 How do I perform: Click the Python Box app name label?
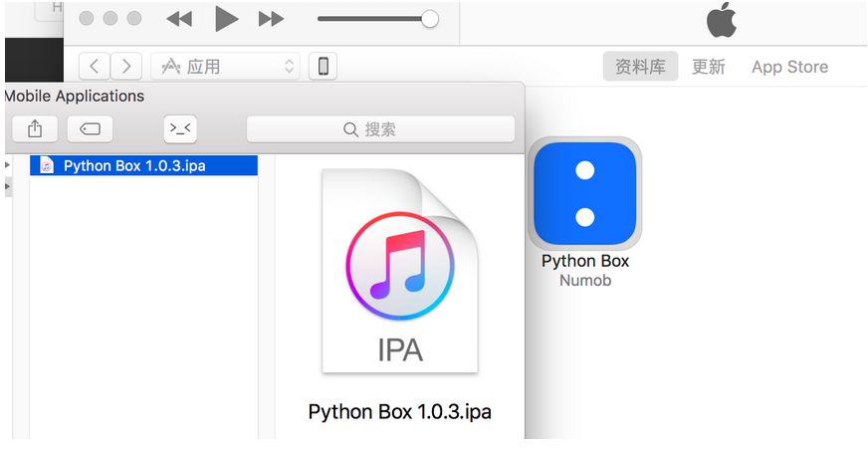[585, 261]
